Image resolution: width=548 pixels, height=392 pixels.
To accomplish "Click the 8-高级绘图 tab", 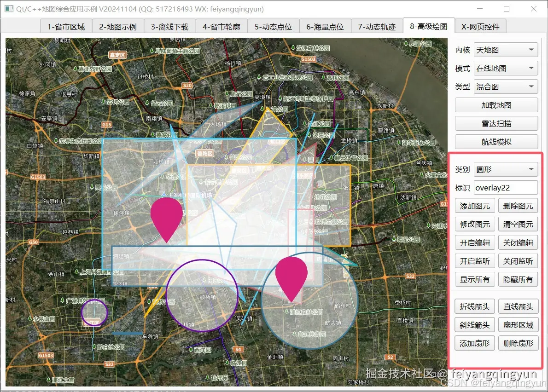I will (428, 26).
